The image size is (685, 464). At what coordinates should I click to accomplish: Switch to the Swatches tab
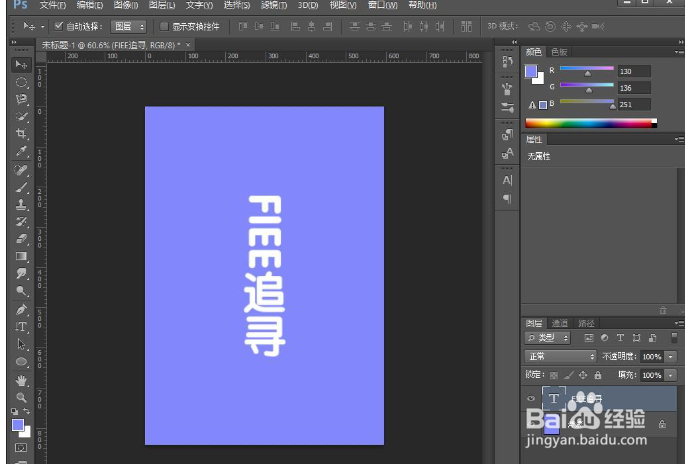click(559, 52)
